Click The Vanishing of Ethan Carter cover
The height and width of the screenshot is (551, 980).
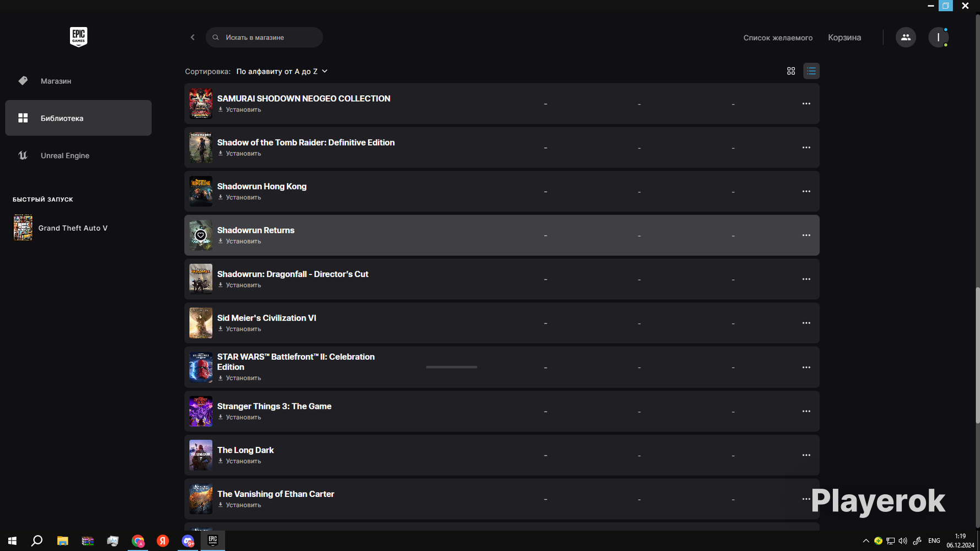[x=201, y=499]
